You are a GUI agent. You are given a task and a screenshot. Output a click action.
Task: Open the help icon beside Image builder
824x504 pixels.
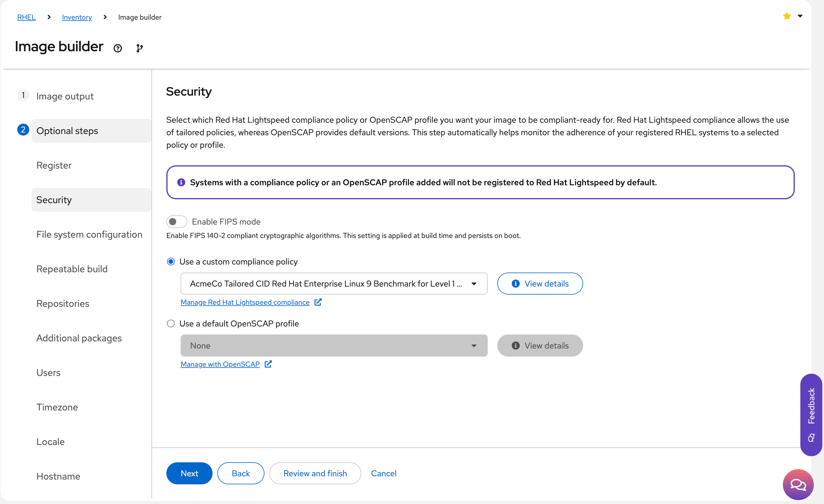point(118,48)
